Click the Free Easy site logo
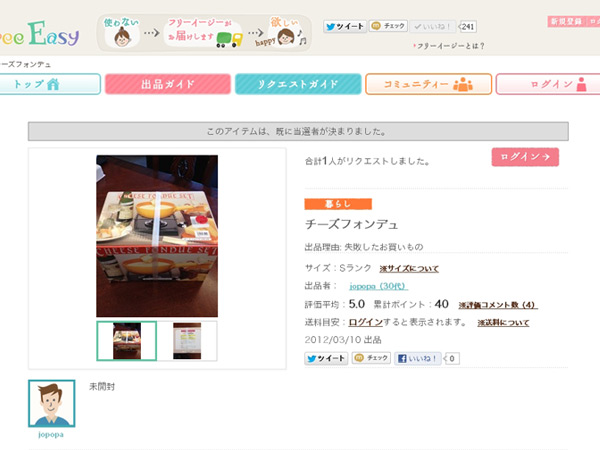This screenshot has height=450, width=600. [39, 34]
